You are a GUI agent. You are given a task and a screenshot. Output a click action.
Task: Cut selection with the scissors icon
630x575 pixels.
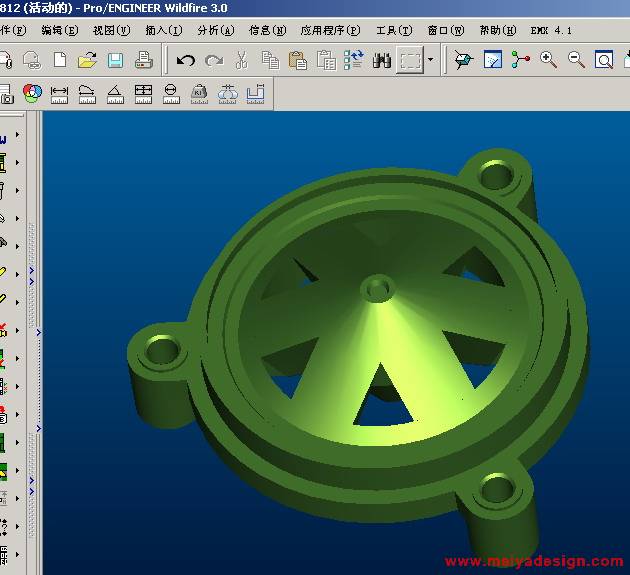pos(241,60)
